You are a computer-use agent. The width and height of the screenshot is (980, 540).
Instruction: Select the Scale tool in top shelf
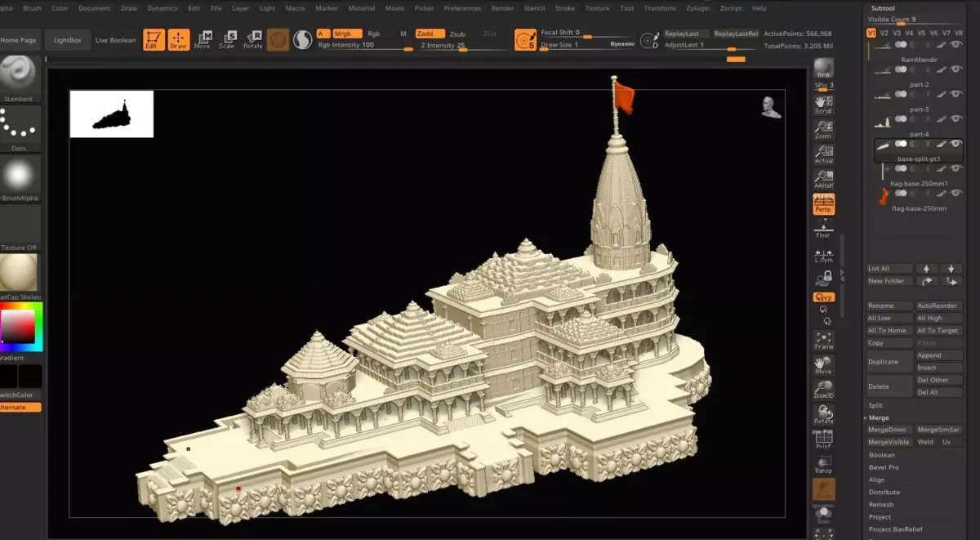click(227, 40)
